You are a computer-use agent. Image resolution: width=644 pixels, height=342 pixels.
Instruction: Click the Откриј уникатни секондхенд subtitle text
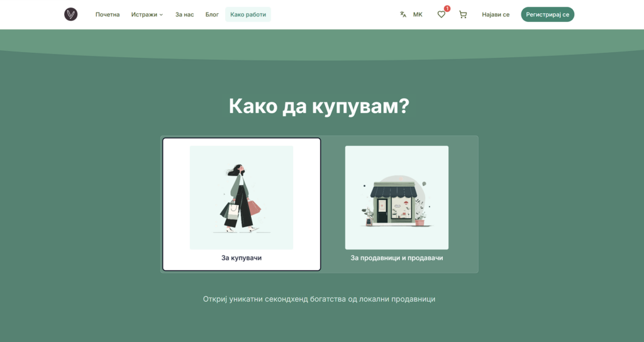pos(319,299)
